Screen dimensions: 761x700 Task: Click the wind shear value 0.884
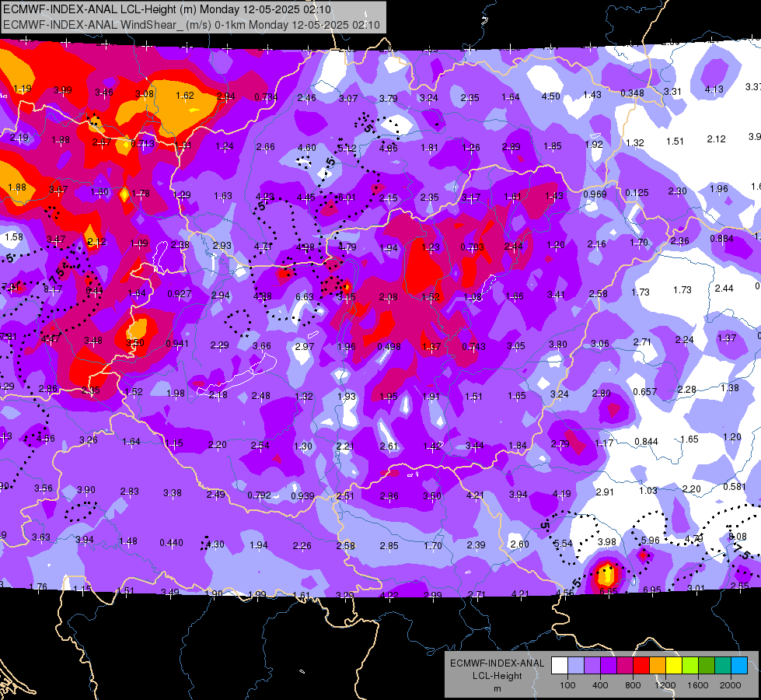(721, 238)
